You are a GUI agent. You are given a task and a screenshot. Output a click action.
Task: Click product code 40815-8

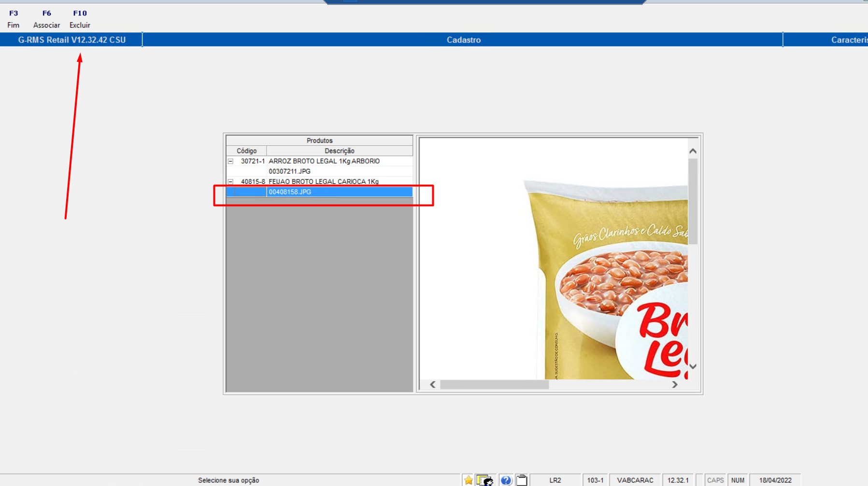(x=253, y=181)
